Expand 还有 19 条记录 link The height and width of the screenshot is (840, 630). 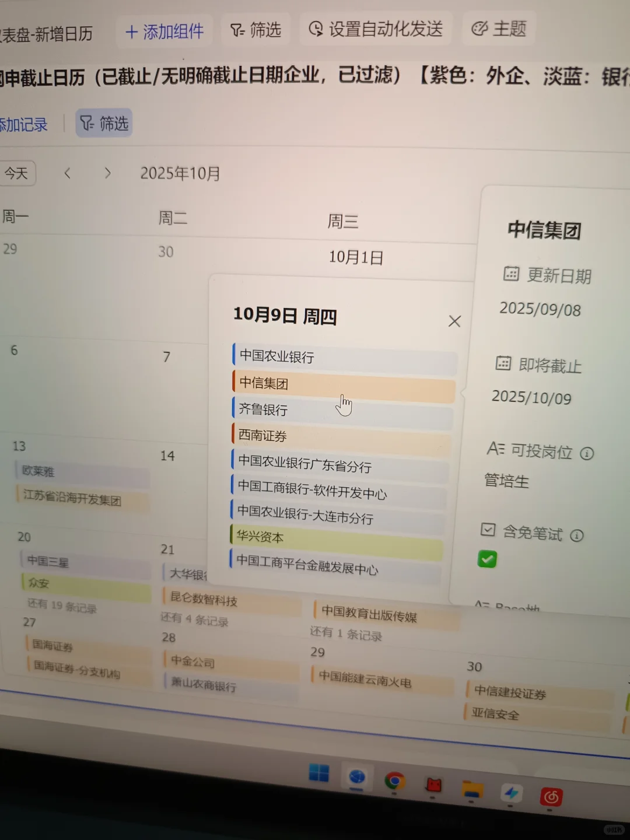(x=62, y=606)
